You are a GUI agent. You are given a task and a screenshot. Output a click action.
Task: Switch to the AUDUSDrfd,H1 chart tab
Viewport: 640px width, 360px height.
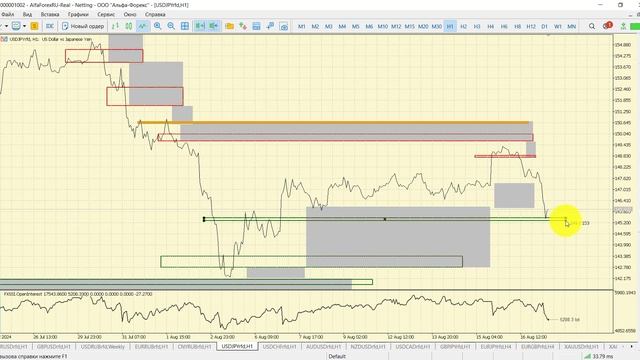pyautogui.click(x=323, y=347)
